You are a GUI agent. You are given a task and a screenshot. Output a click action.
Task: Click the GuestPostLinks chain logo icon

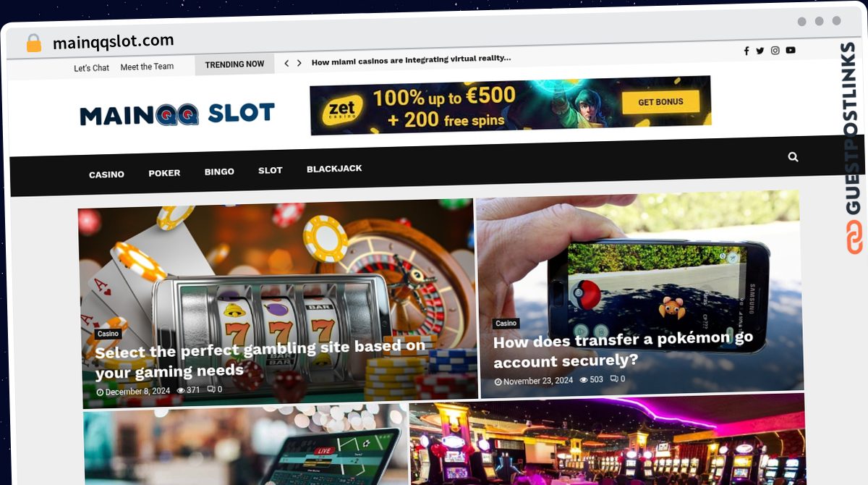point(854,237)
